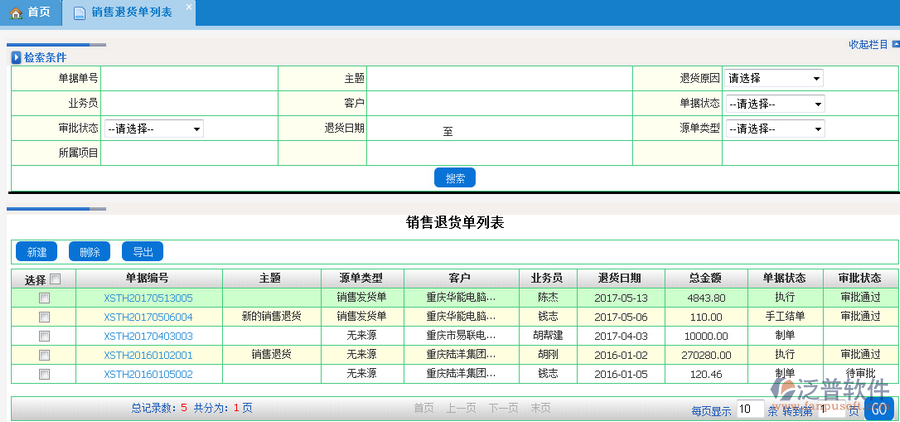
Task: Expand the 源单类型 dropdown
Action: [774, 129]
